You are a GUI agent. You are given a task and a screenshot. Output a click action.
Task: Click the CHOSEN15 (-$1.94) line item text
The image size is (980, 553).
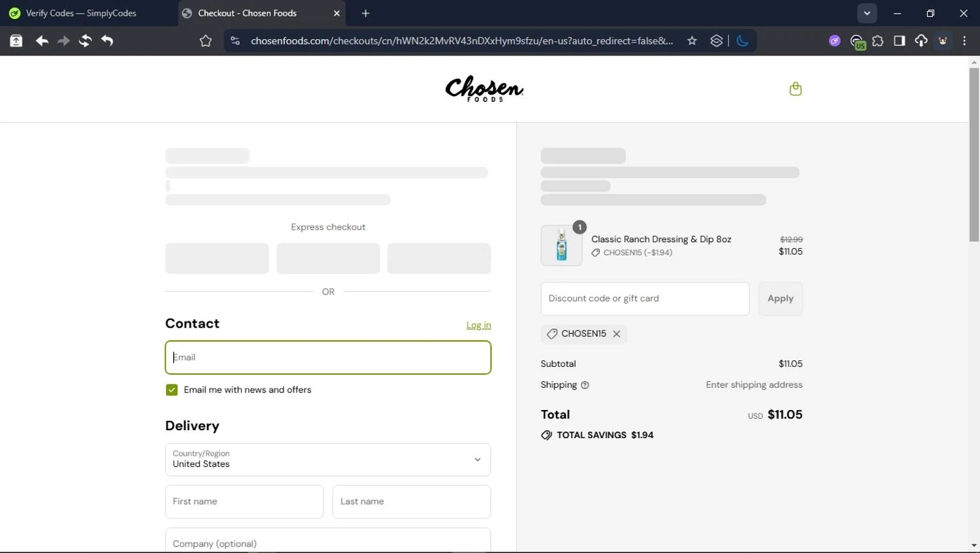pos(638,253)
